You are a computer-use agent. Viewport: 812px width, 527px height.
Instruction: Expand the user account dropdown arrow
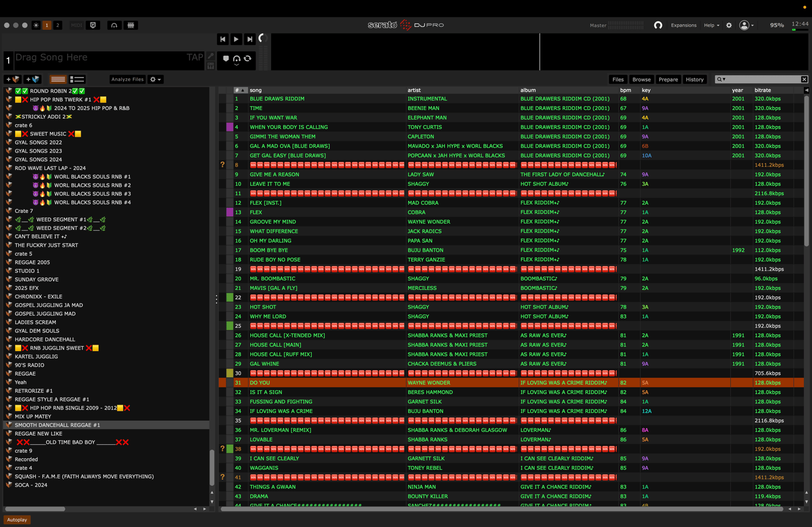(x=752, y=25)
